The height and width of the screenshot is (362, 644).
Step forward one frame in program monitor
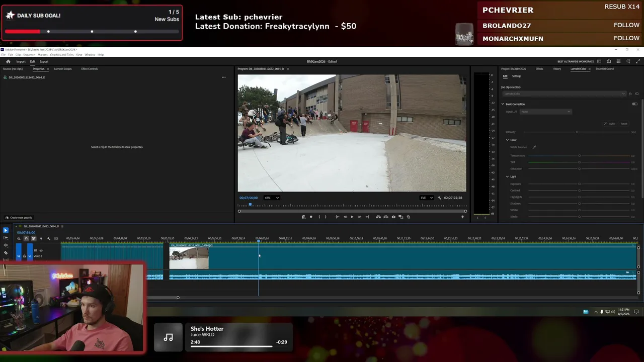[x=359, y=217]
